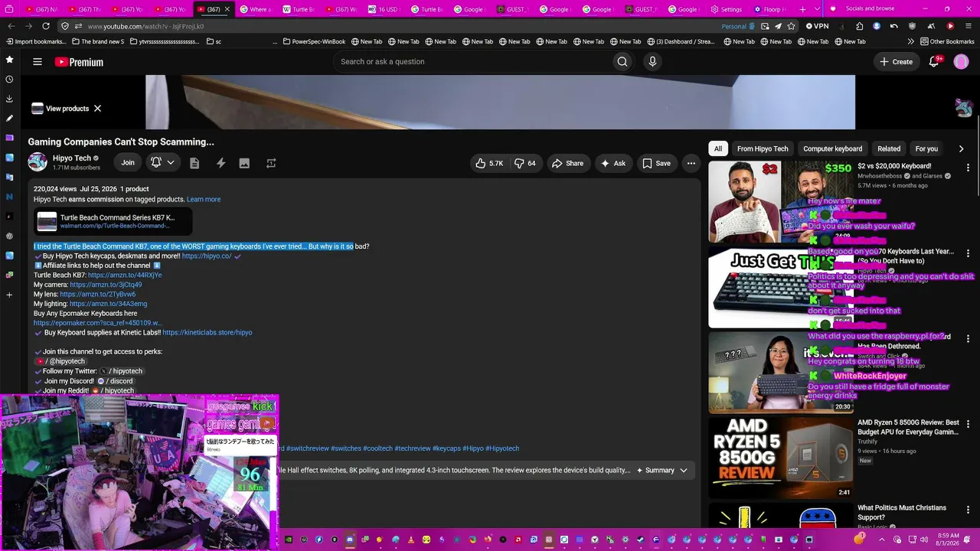Open Hipyo Tech channel avatar
The width and height of the screenshot is (980, 551).
click(38, 162)
